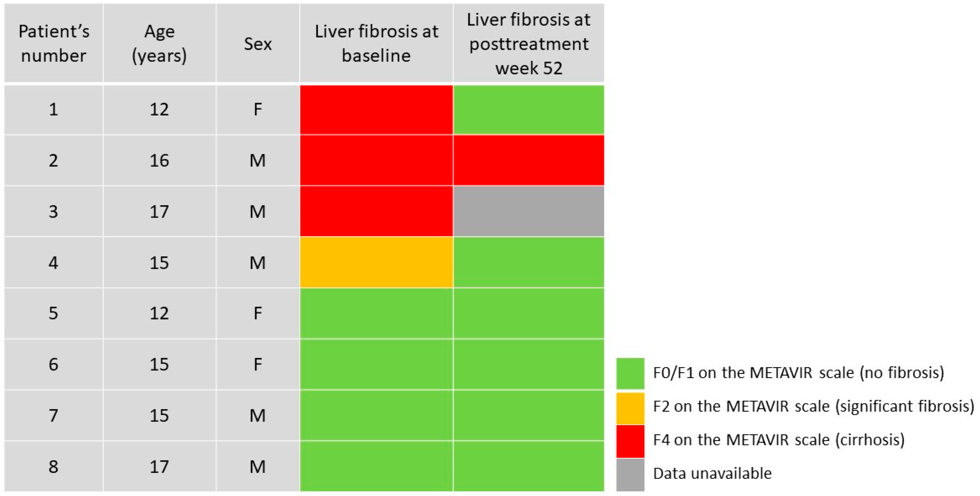
Task: Click patient 2's red week 52 cell
Action: 528,160
